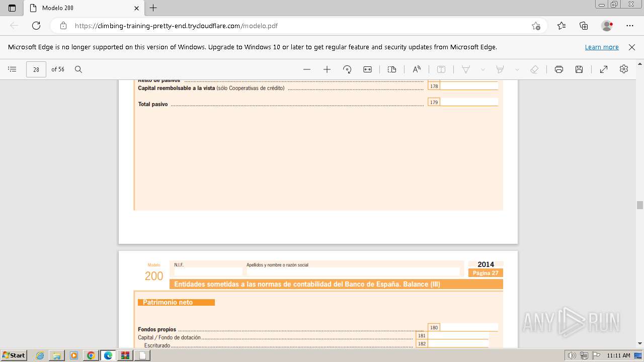
Task: Click the taskbar clock showing 11:11 AM
Action: [x=618, y=355]
